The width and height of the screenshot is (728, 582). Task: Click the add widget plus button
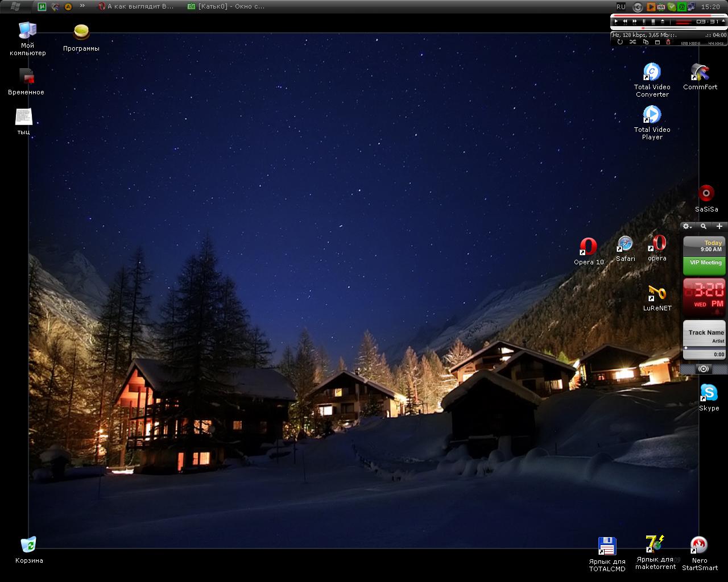pyautogui.click(x=719, y=226)
